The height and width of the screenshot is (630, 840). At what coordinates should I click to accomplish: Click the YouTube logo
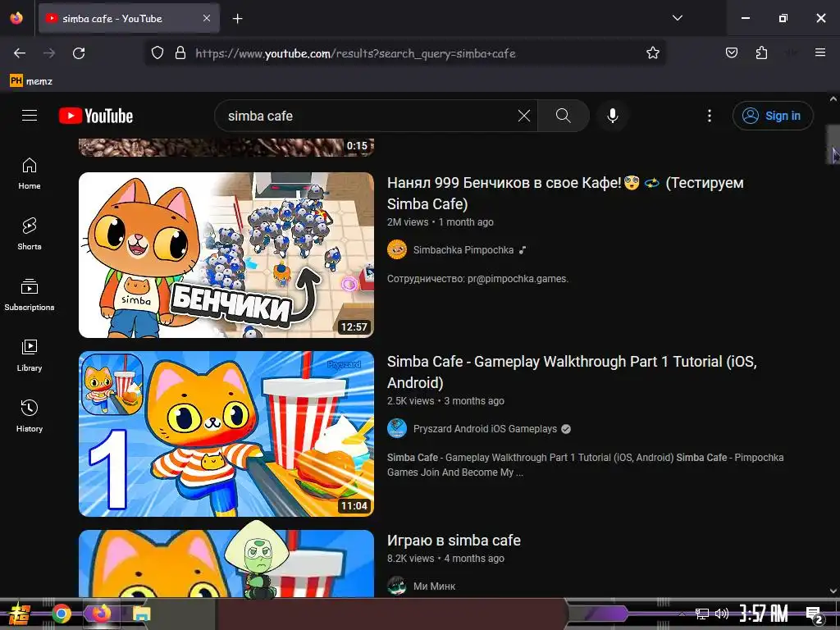pos(96,116)
